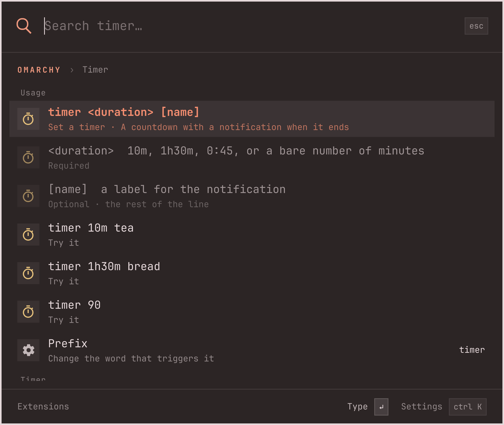Screen dimensions: 504x425
Task: Click the Type action label
Action: tap(357, 407)
